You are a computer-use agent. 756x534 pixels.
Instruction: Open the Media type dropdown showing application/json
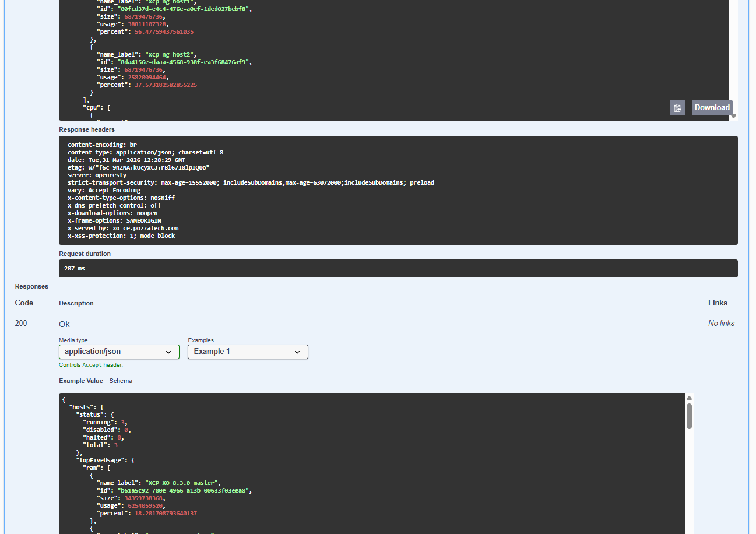click(118, 352)
